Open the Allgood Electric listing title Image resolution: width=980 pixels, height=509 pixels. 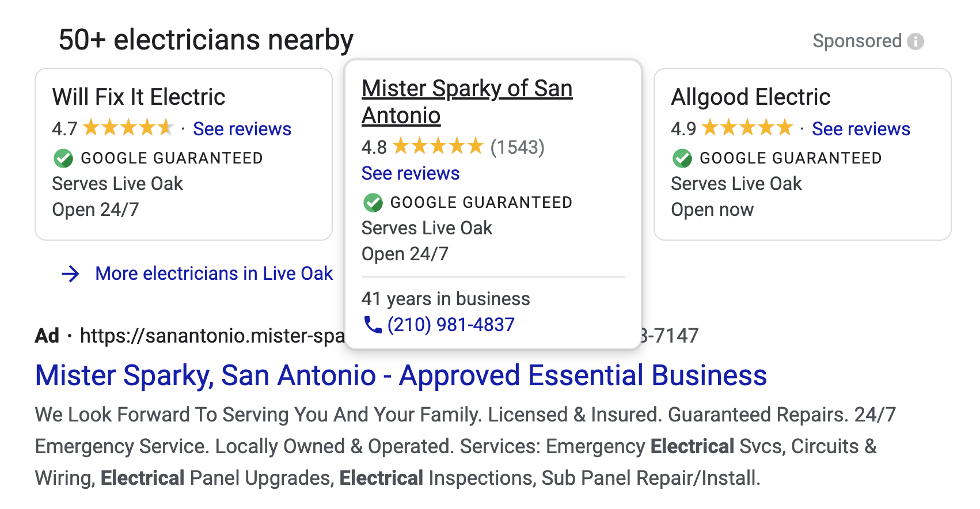750,97
